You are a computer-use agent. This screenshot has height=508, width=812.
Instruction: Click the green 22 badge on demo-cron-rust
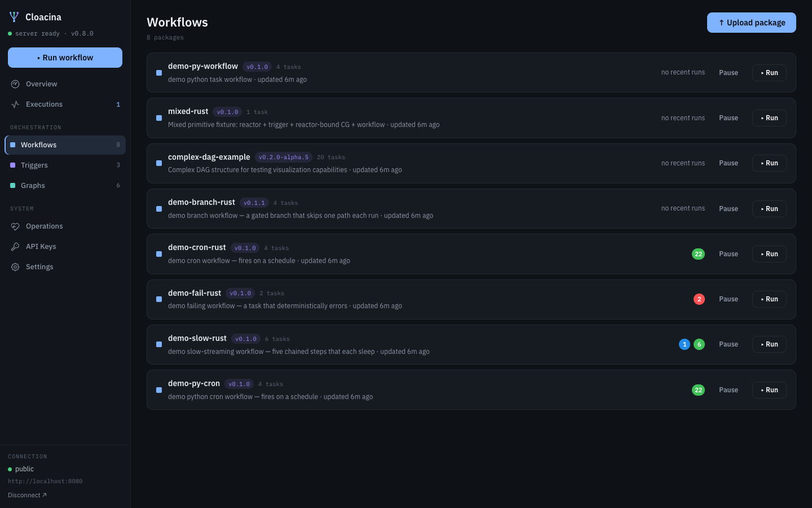coord(698,254)
